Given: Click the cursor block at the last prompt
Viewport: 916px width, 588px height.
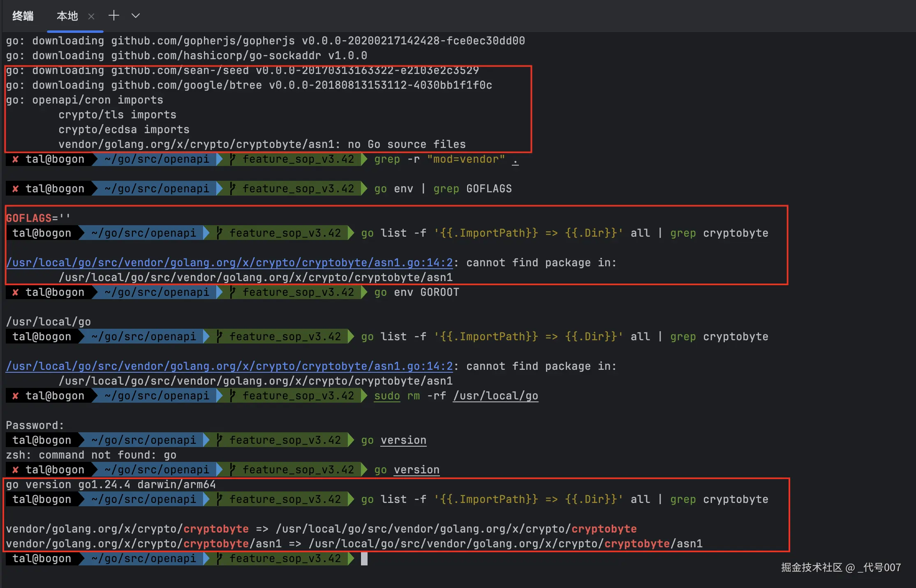Looking at the screenshot, I should [364, 558].
